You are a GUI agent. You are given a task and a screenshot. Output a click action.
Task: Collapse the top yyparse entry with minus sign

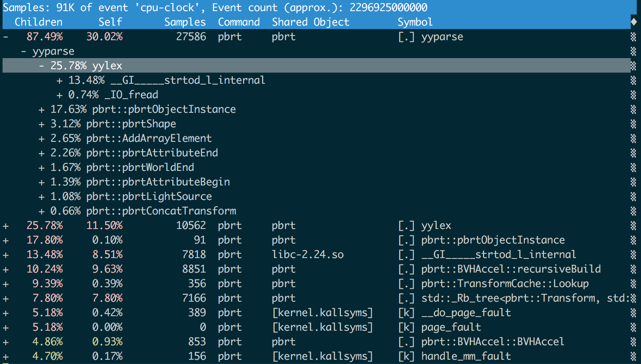6,37
